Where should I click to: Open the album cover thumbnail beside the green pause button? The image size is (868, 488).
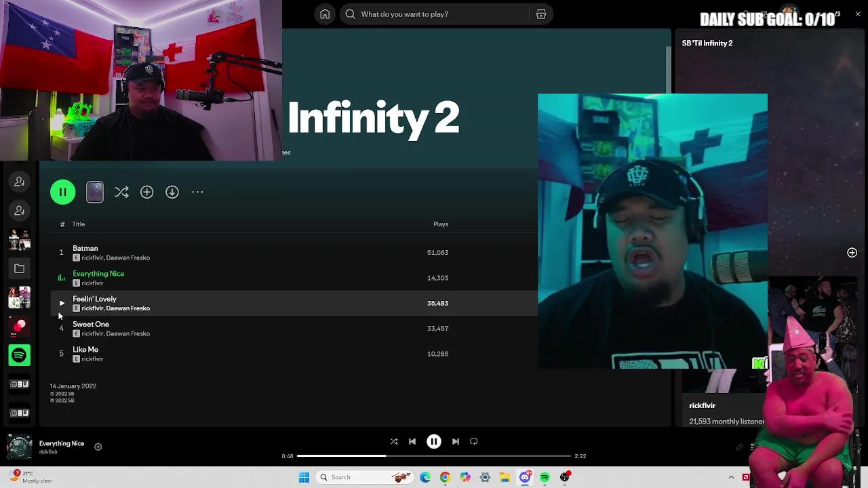(95, 192)
